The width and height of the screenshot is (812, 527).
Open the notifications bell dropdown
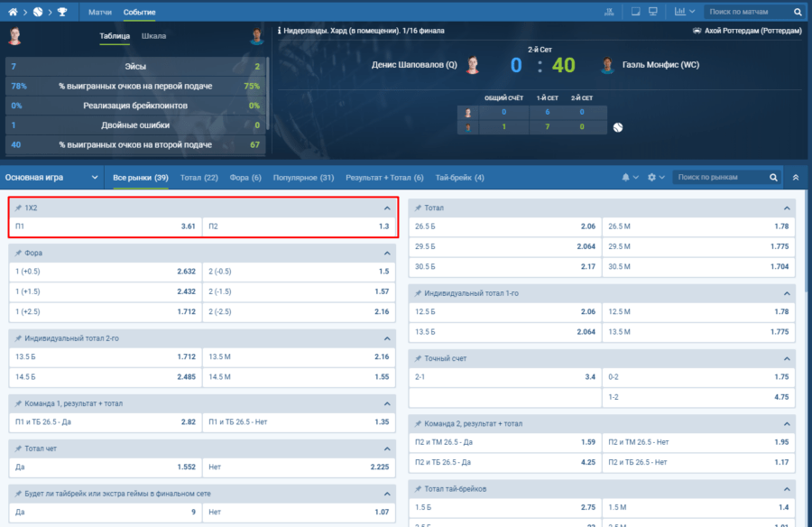(x=629, y=178)
